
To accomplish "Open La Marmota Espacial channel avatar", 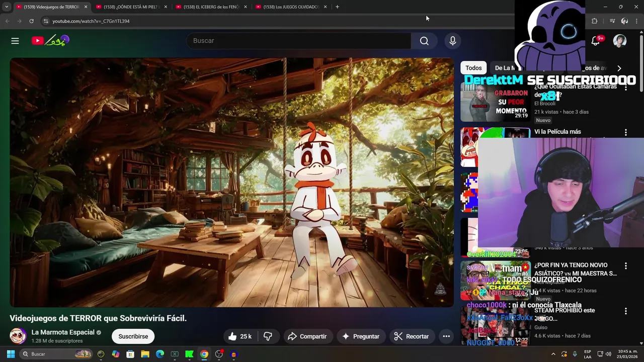I will [18, 336].
